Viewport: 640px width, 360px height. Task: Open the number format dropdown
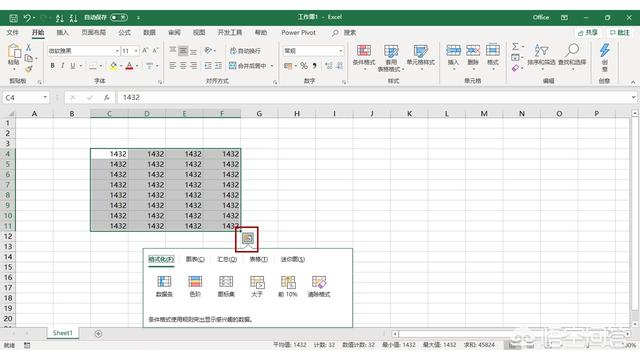340,51
